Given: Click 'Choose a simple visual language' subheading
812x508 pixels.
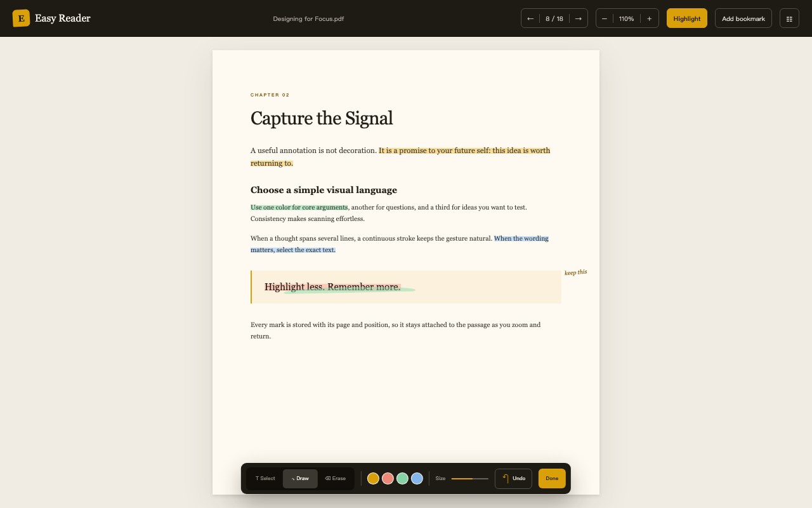Looking at the screenshot, I should (x=324, y=190).
